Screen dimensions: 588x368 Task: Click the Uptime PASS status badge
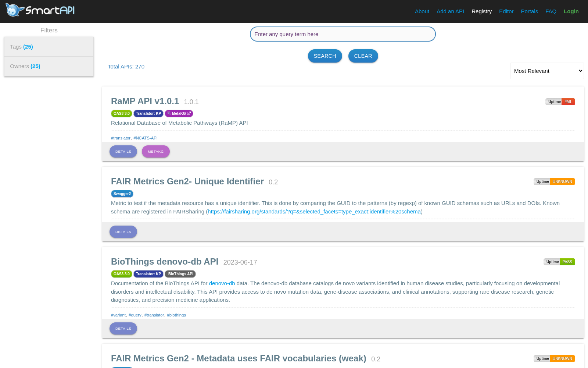coord(559,262)
